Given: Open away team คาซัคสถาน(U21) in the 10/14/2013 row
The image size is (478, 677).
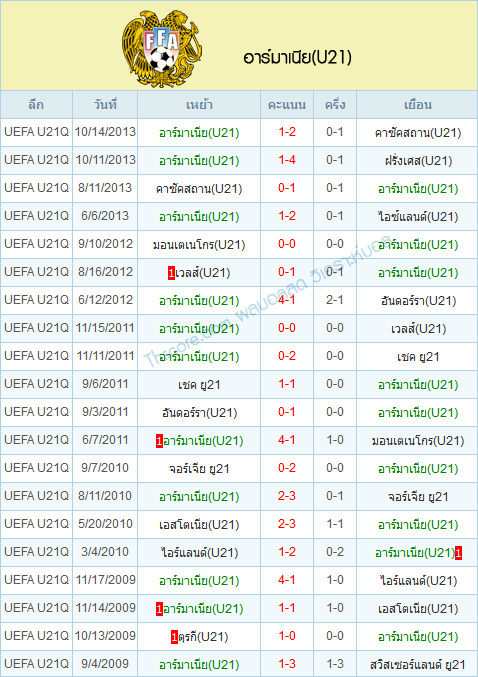Looking at the screenshot, I should coord(418,133).
